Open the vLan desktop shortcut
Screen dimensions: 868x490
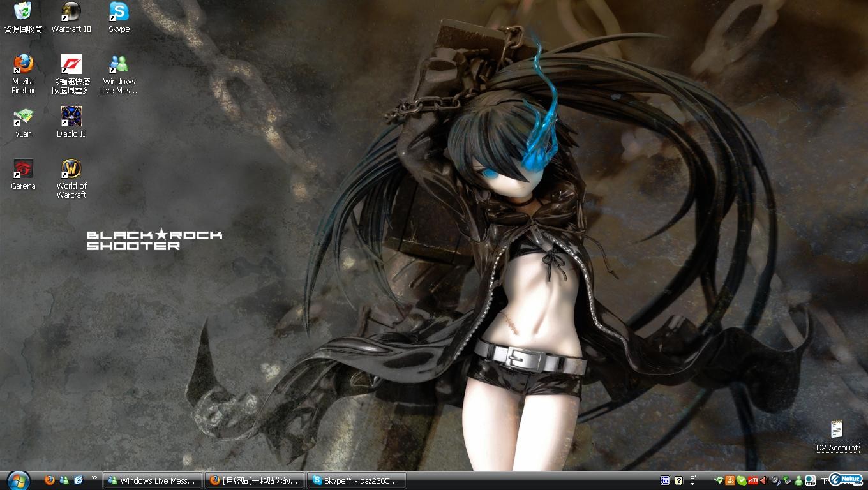point(23,117)
